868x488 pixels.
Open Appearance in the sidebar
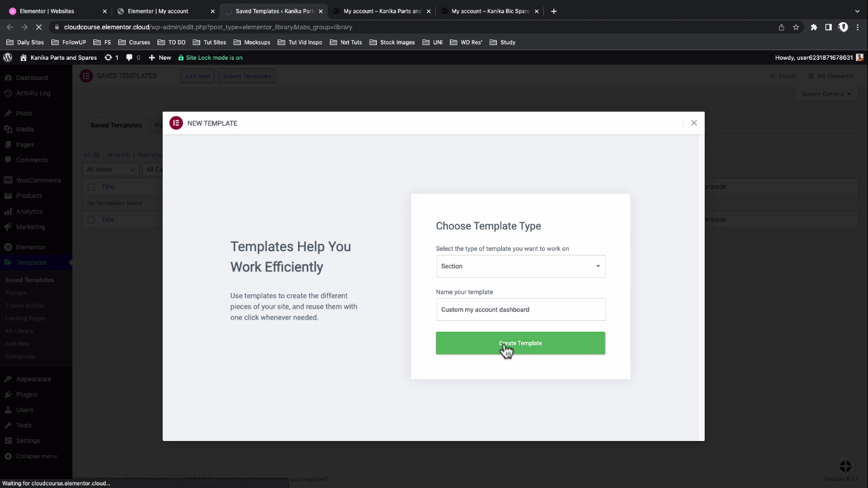34,379
